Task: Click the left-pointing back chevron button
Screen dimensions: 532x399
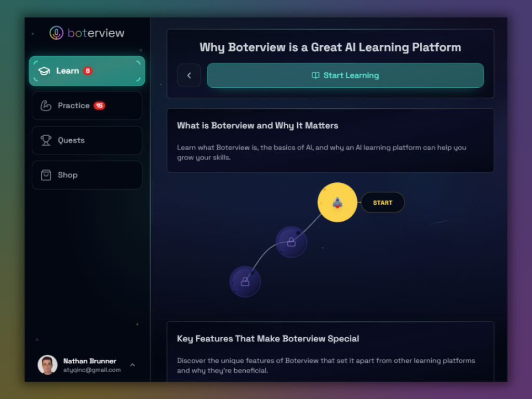Action: [x=189, y=75]
